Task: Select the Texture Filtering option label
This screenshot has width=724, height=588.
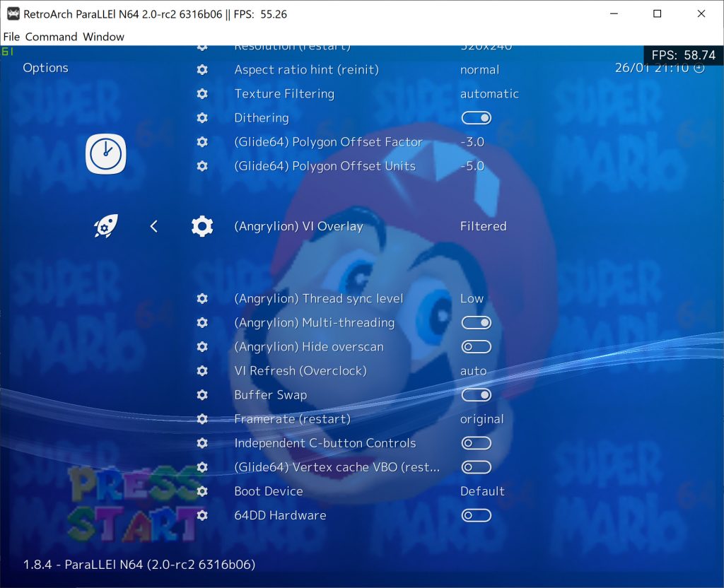Action: (x=284, y=94)
